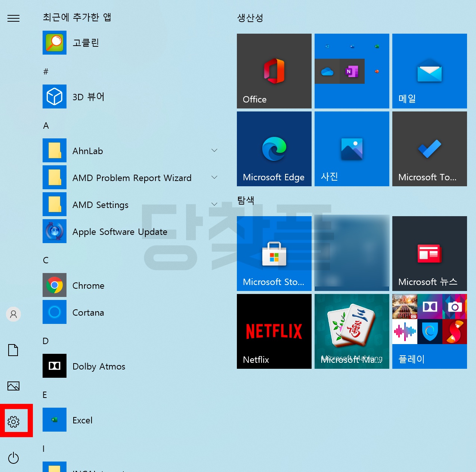Click the OneDrive icon in the Office apps tile
This screenshot has height=472, width=476.
pos(327,71)
